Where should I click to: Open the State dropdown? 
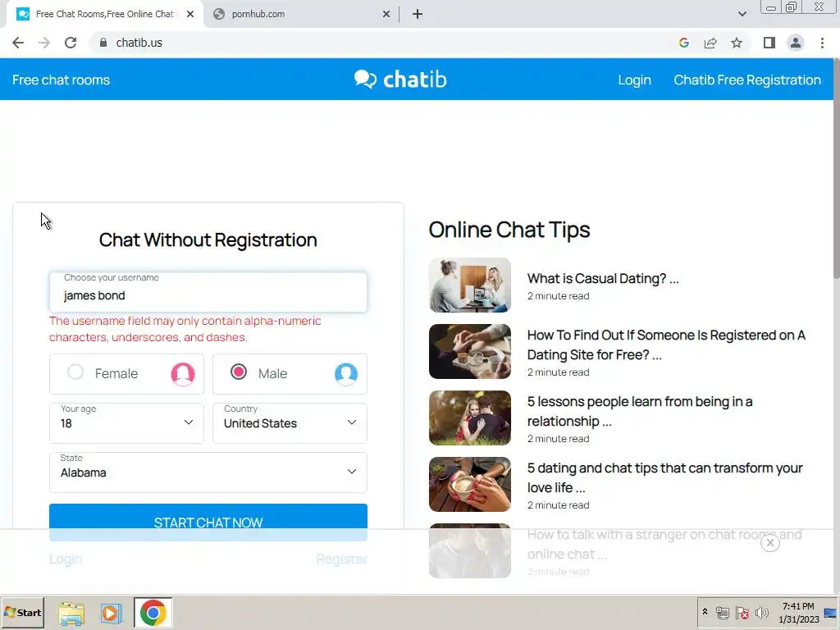coord(208,472)
